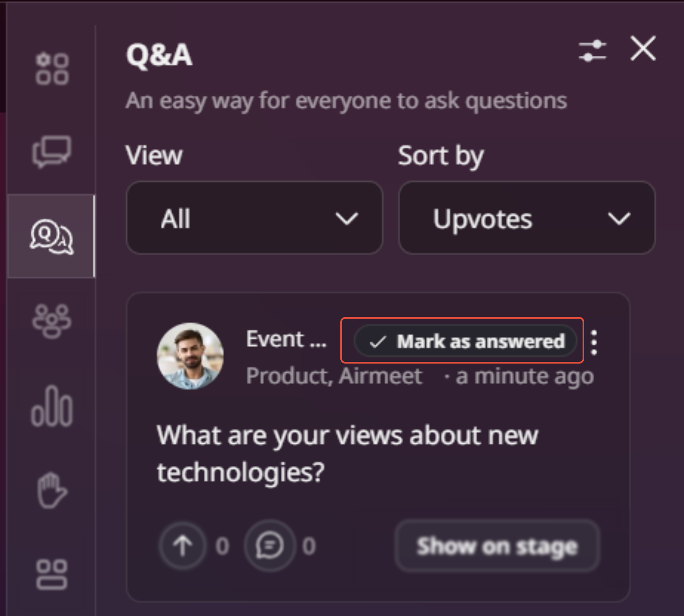Open Q&A filter settings sliders icon
Image resolution: width=684 pixels, height=616 pixels.
click(x=593, y=51)
